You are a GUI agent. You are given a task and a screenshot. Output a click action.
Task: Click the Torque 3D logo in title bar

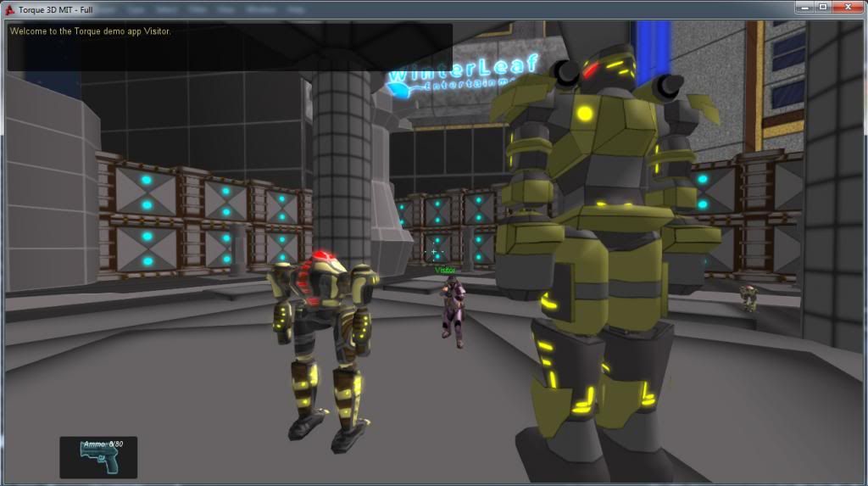pos(10,8)
